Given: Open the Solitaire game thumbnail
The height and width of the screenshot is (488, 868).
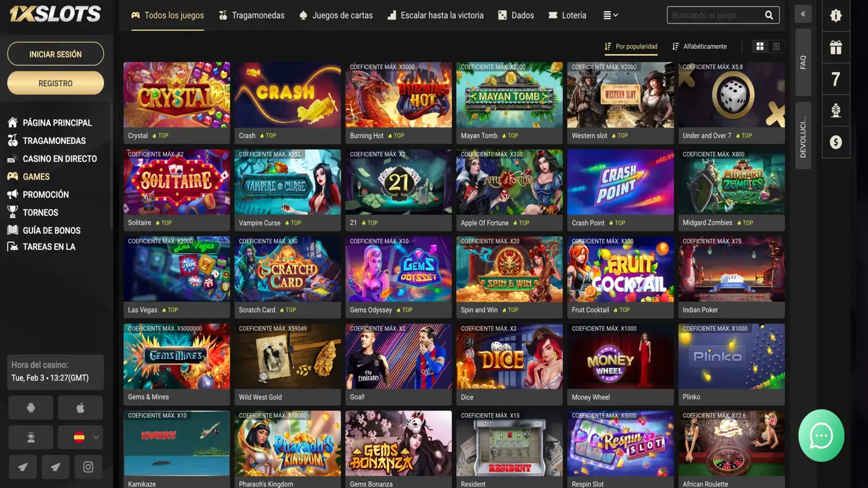Looking at the screenshot, I should [x=177, y=182].
